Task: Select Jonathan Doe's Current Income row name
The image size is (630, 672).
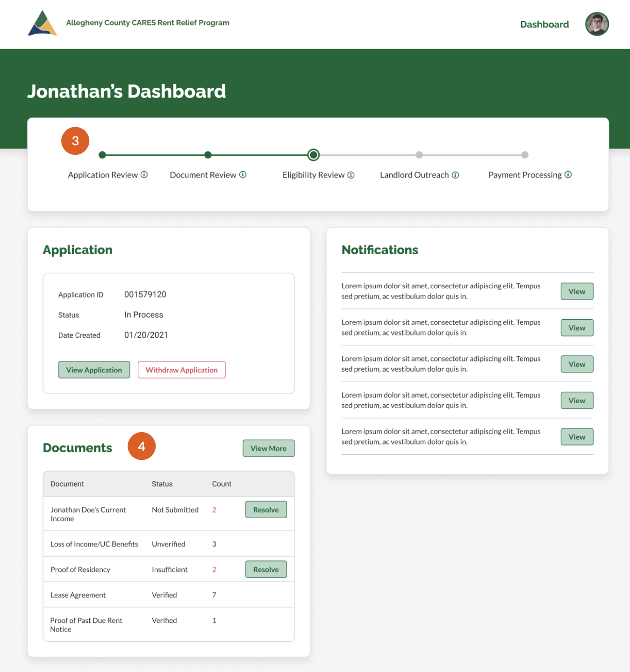Action: click(x=88, y=514)
